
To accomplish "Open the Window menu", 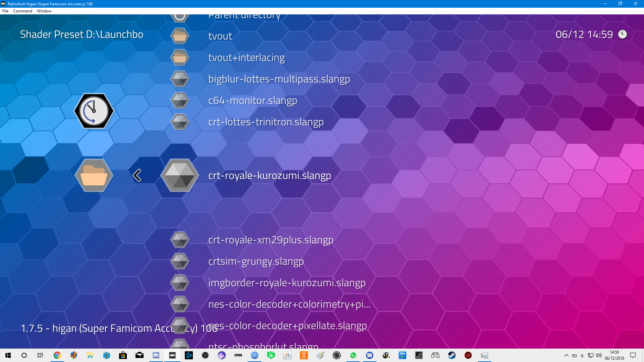I will pos(44,11).
